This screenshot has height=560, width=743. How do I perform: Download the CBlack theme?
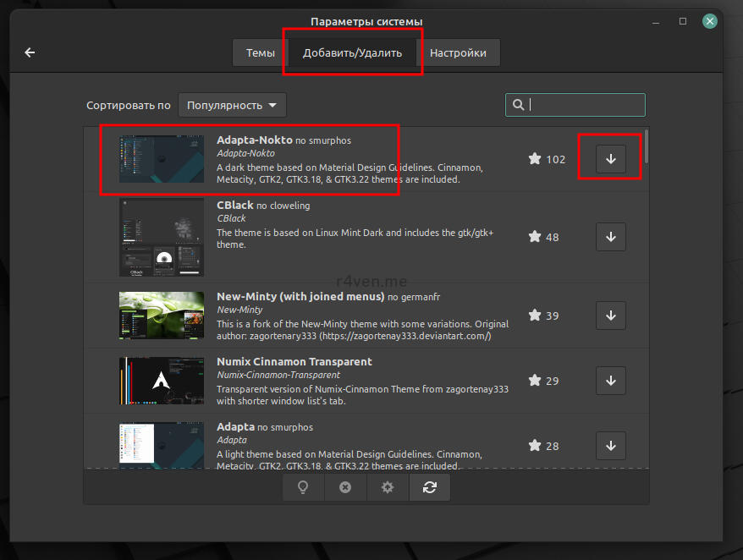pyautogui.click(x=610, y=237)
